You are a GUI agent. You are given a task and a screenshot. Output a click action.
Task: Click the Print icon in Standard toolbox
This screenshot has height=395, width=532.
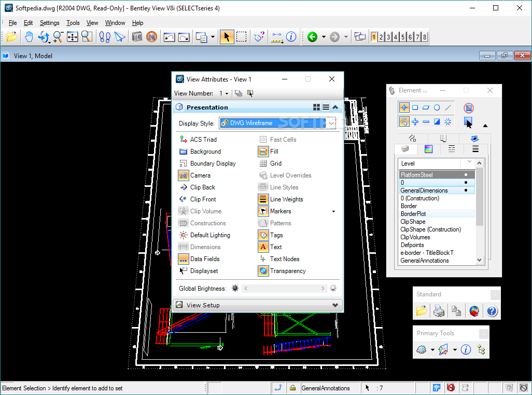tap(439, 311)
